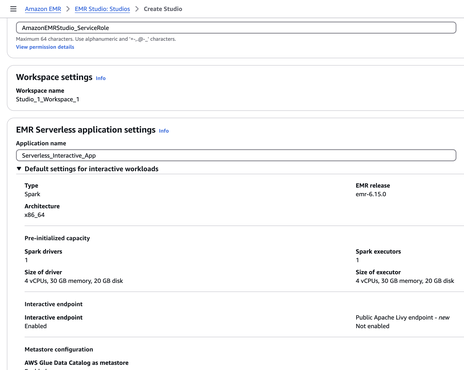Select Size of executor value text

[x=405, y=281]
